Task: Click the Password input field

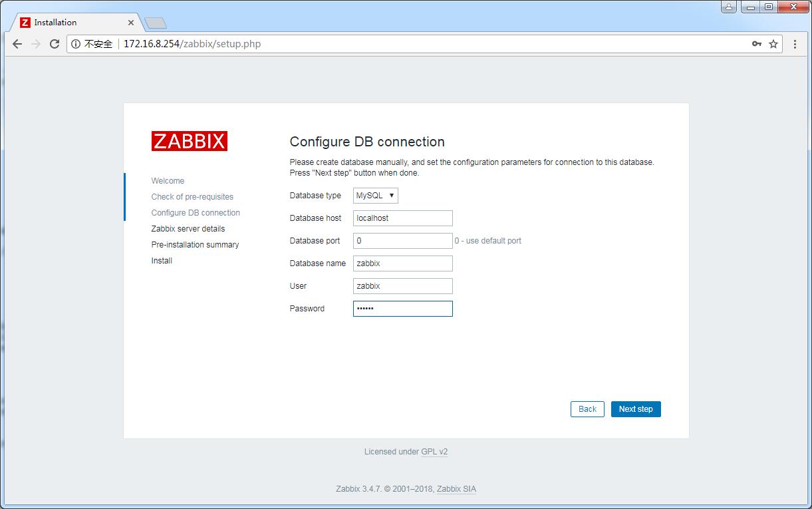Action: click(402, 309)
